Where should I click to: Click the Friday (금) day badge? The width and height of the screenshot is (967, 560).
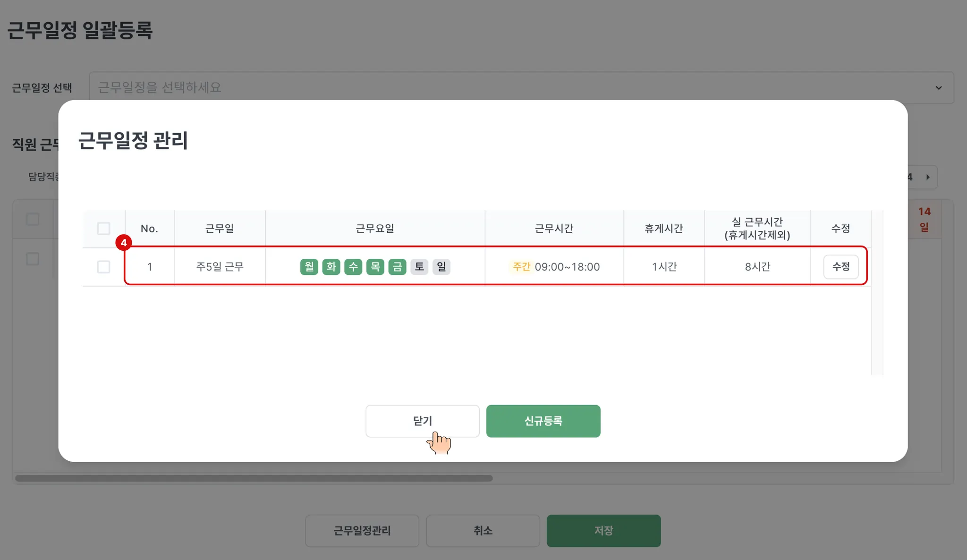pyautogui.click(x=397, y=267)
